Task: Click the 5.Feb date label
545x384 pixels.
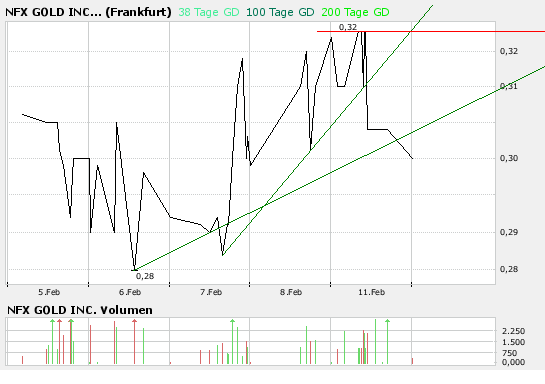Action: 49,292
